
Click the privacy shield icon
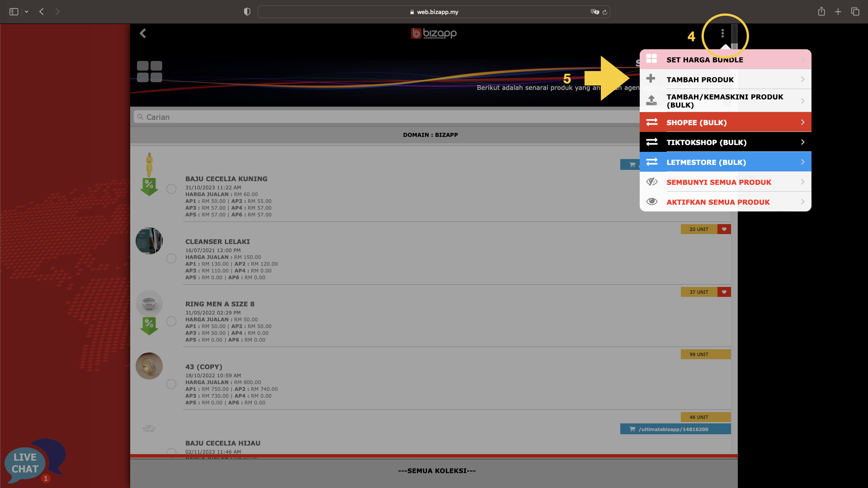click(247, 12)
